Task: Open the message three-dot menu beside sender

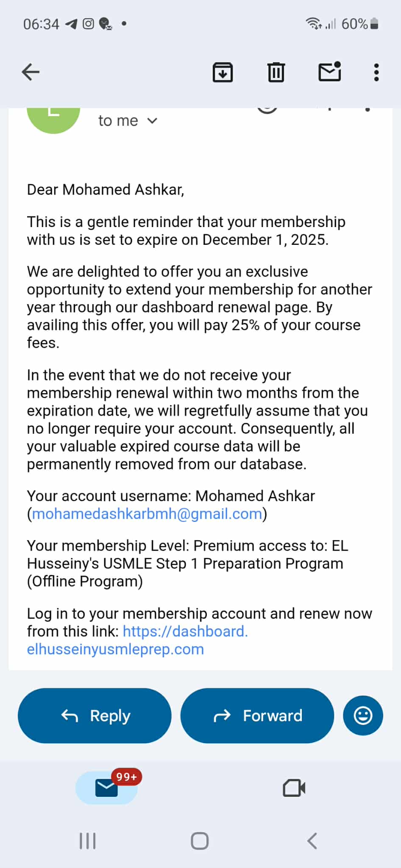Action: pyautogui.click(x=368, y=110)
